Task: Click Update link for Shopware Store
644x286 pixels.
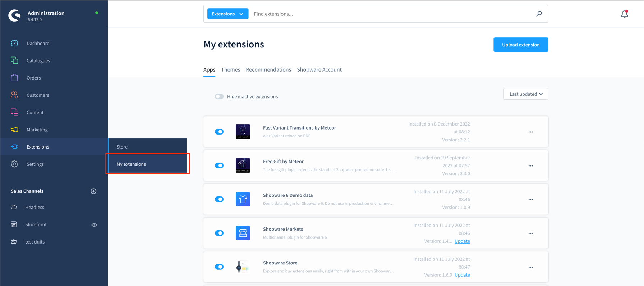Action: point(462,275)
